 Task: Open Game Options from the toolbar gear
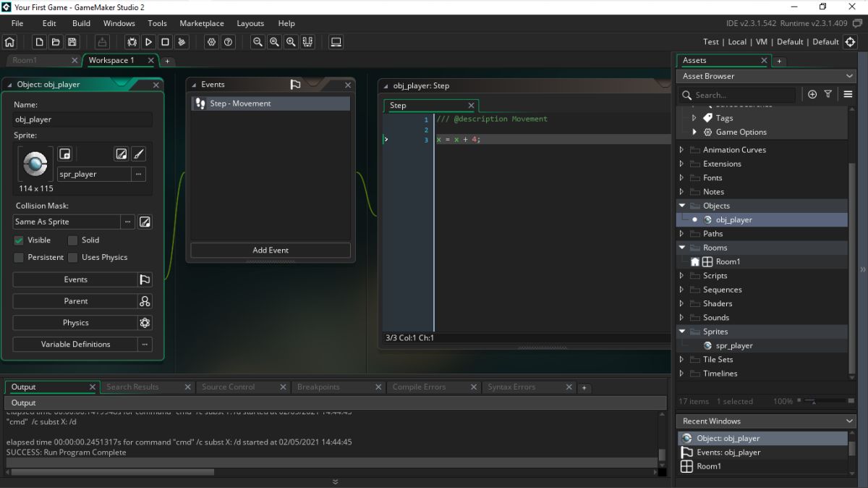point(211,42)
